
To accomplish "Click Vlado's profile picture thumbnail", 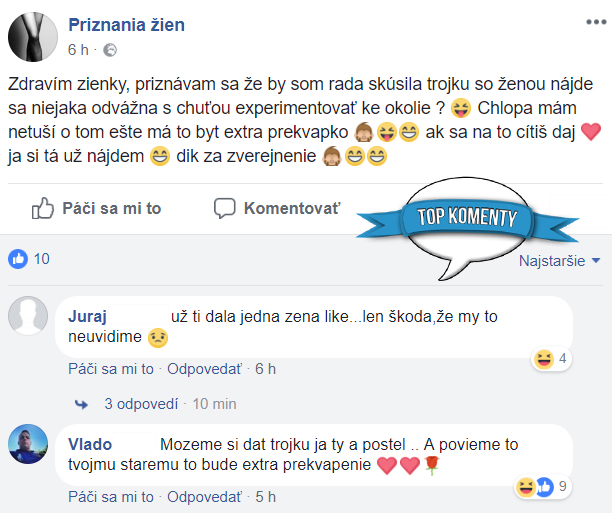I will point(28,444).
